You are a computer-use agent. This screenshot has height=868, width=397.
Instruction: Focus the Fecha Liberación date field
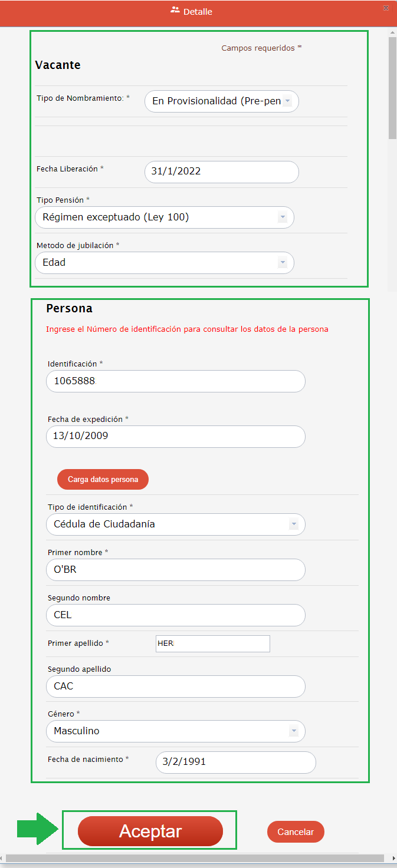(221, 172)
